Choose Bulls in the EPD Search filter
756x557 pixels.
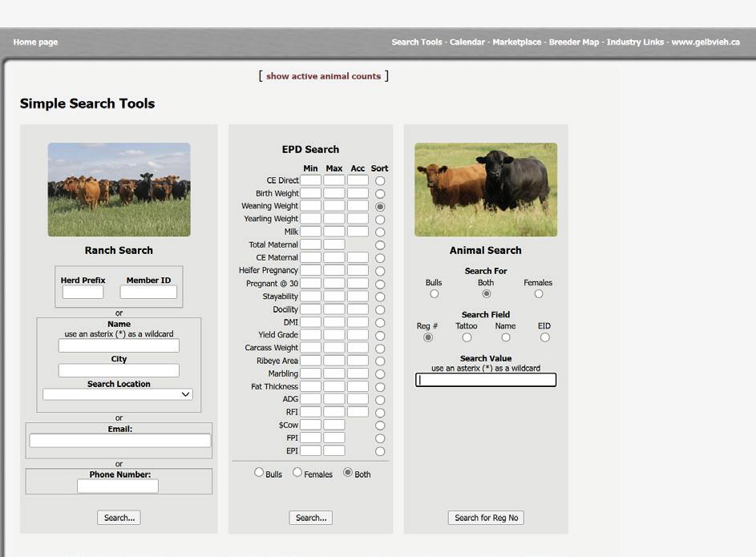coord(259,472)
